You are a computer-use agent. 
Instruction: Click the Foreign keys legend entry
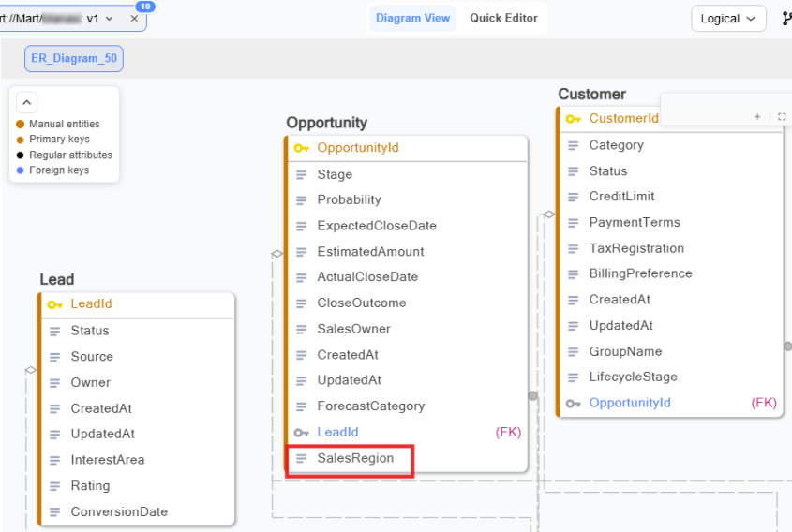click(x=52, y=170)
